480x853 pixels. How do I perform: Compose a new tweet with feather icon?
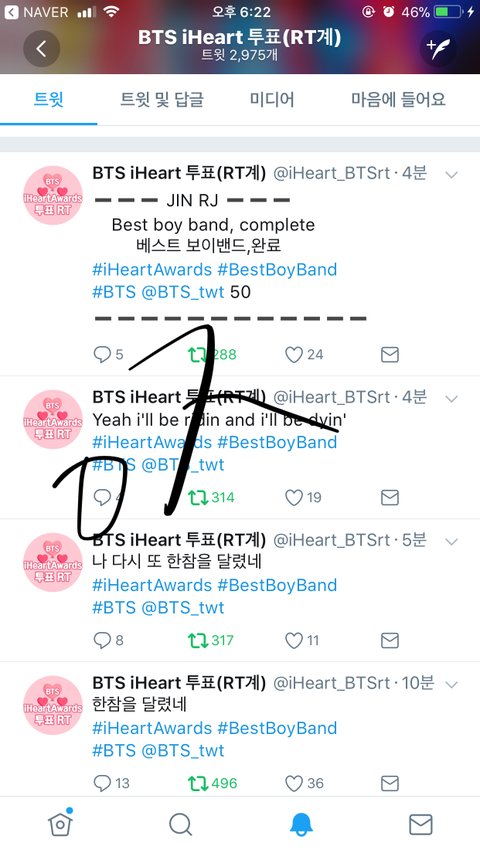438,48
